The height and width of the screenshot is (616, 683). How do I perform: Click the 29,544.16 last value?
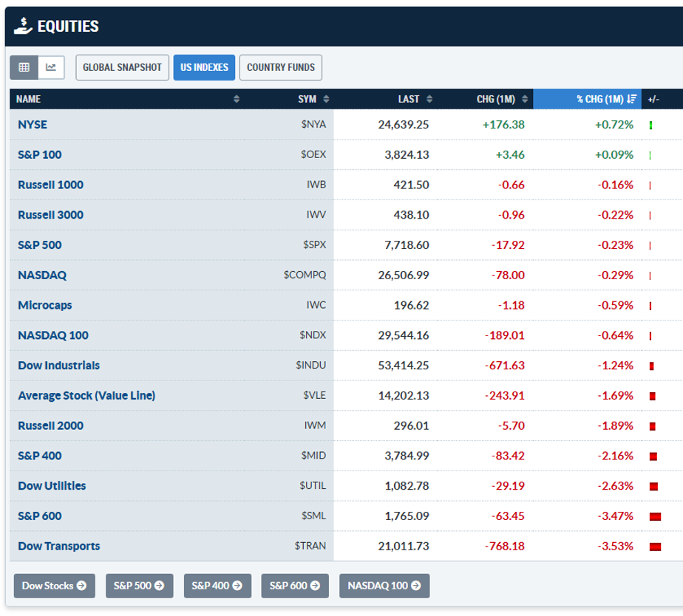[404, 335]
